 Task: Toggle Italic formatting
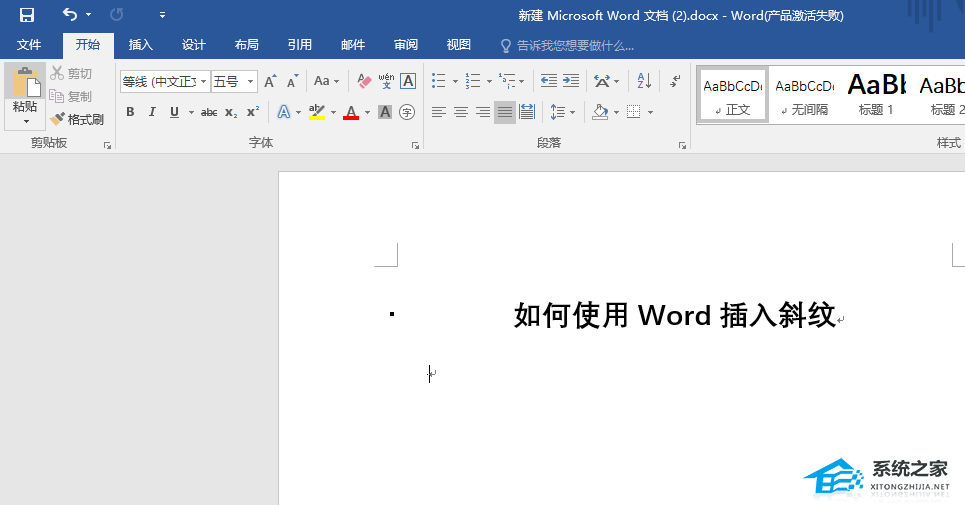[152, 112]
